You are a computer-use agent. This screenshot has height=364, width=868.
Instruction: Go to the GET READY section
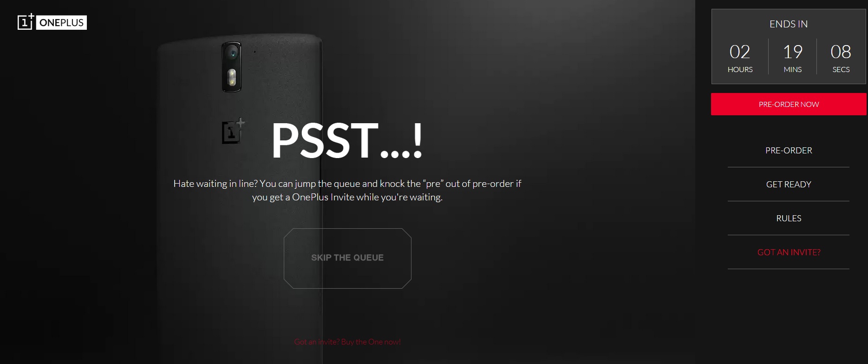click(789, 184)
